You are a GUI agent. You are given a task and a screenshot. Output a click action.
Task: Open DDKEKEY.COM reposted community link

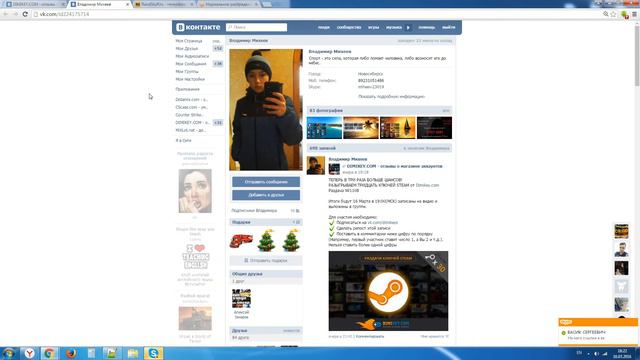394,167
